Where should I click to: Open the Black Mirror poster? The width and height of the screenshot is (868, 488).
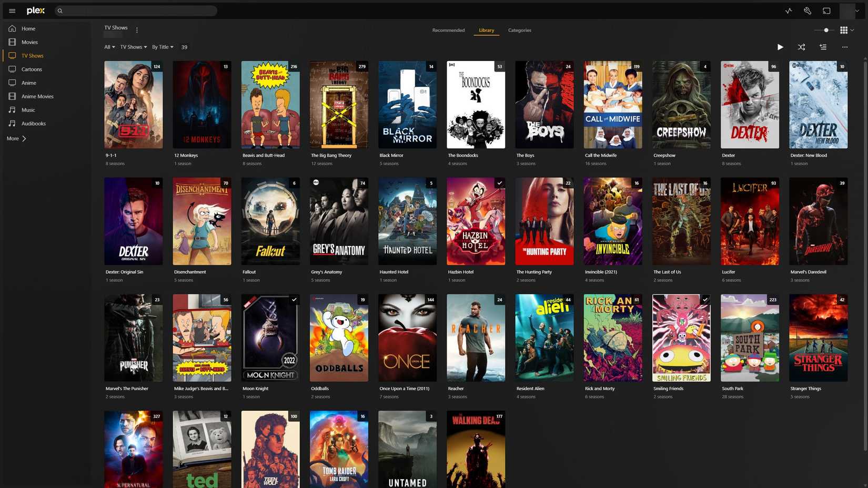click(407, 105)
